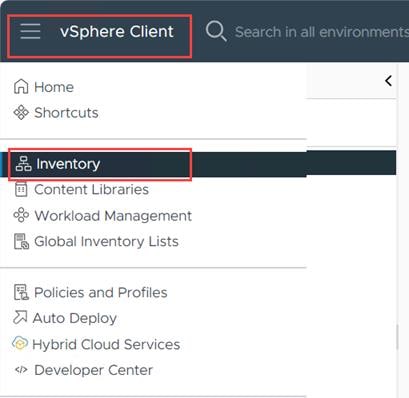
Task: Open the Shortcuts menu entry
Action: point(66,113)
